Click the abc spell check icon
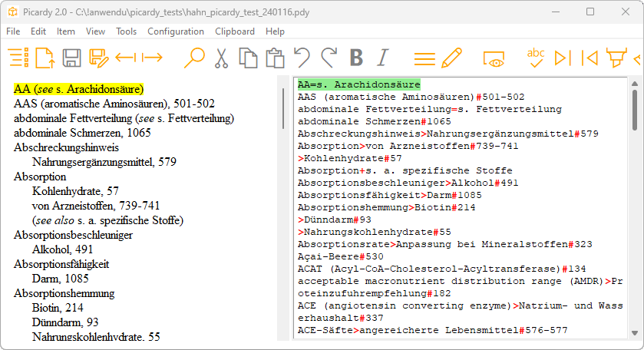Viewport: 644px width, 350px height. (535, 57)
